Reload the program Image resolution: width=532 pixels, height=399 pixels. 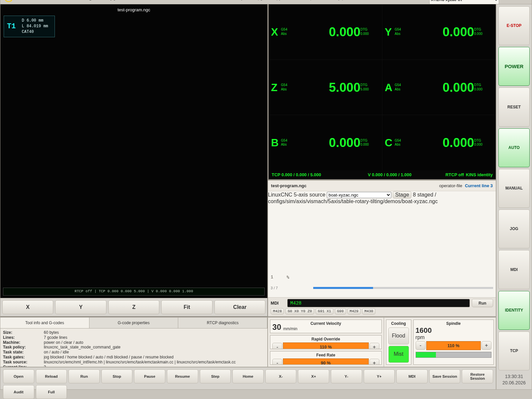click(x=51, y=376)
